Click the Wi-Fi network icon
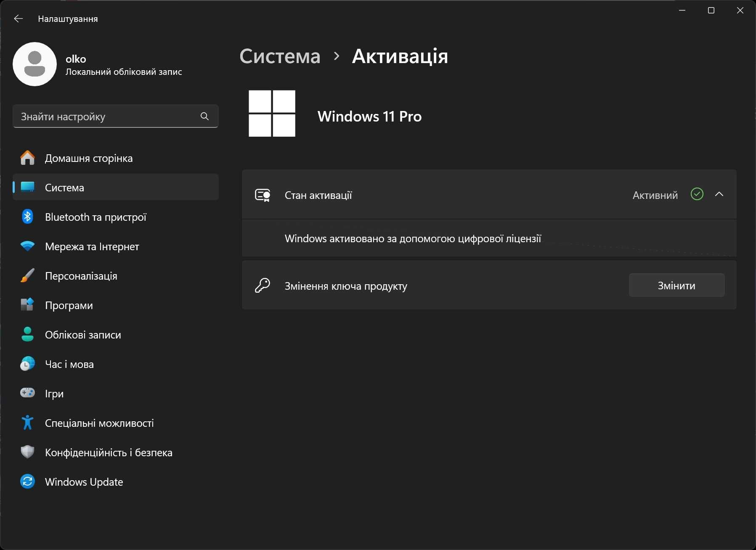This screenshot has height=550, width=756. 28,246
